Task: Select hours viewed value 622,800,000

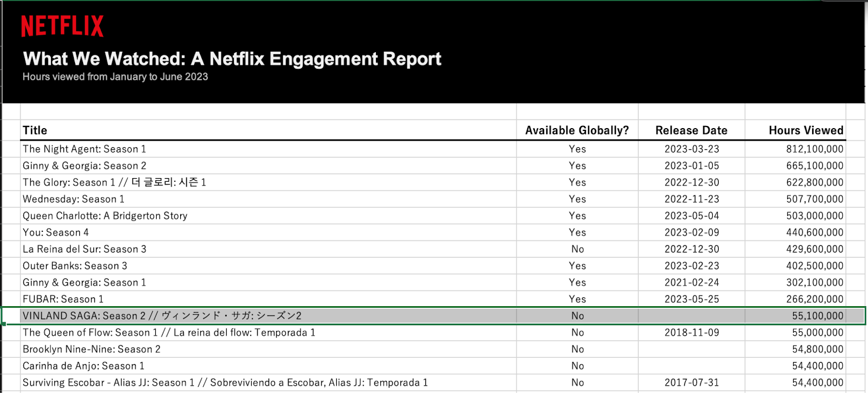Action: 795,182
